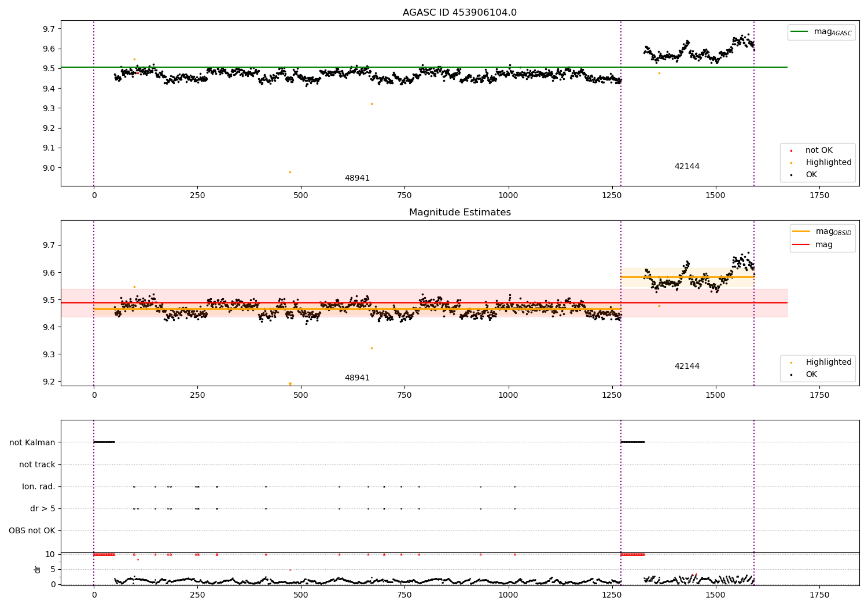The height and width of the screenshot is (608, 868).
Task: Click the 'dr' y-axis label in the bottom plot
Action: click(38, 569)
